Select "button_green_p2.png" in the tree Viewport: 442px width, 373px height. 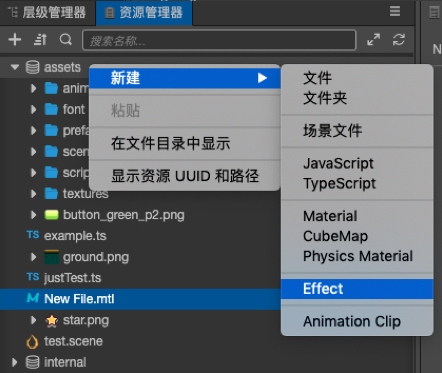pyautogui.click(x=124, y=215)
